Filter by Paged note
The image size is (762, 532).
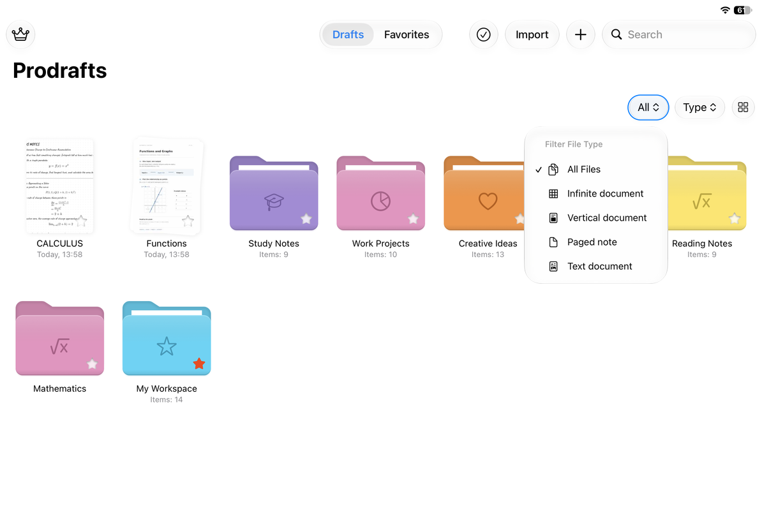click(596, 242)
